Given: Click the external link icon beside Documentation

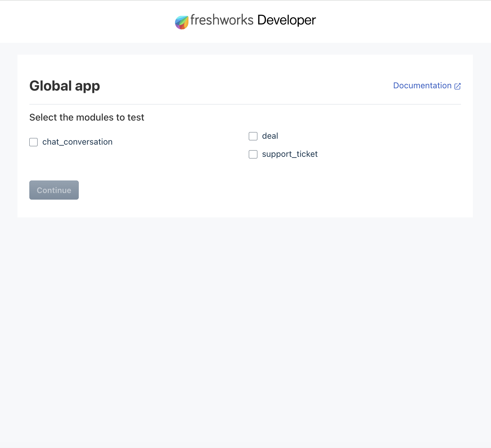Looking at the screenshot, I should tap(457, 86).
